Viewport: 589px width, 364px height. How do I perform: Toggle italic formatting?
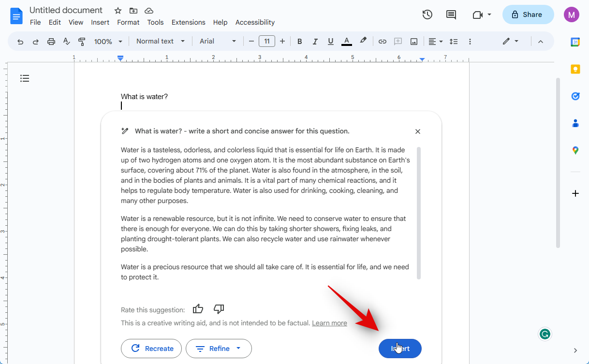coord(315,42)
